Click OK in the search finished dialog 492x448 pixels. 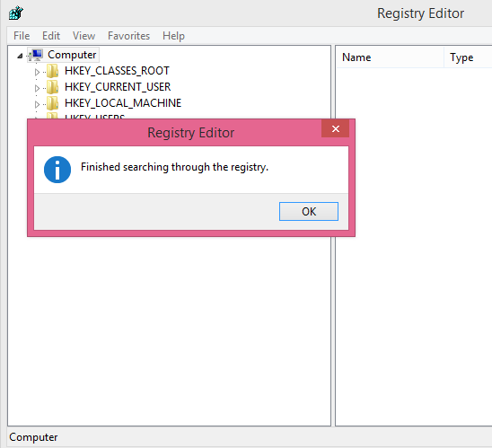point(309,212)
